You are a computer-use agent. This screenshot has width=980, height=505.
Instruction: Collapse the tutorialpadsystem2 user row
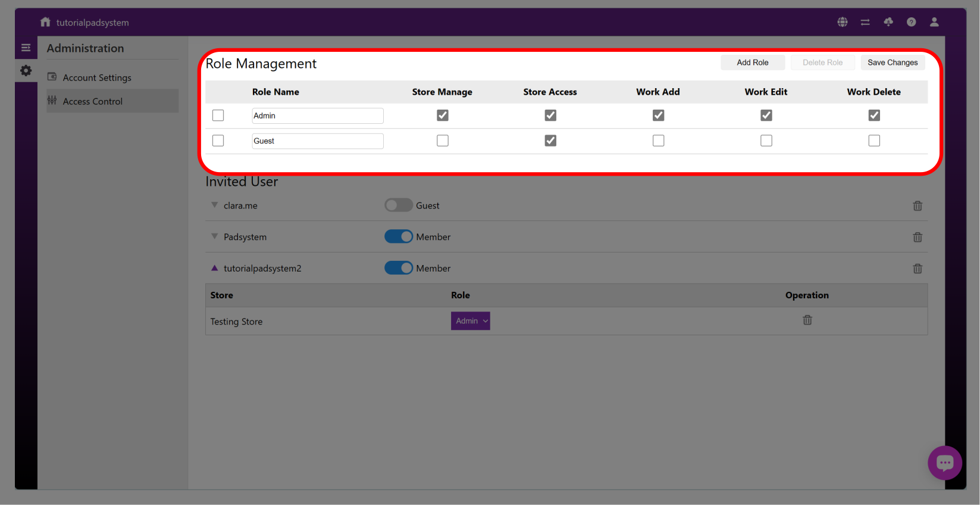coord(215,268)
